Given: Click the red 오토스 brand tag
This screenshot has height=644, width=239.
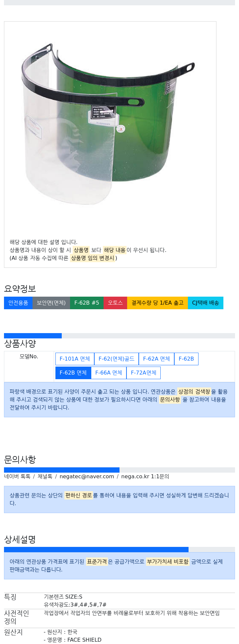Looking at the screenshot, I should tap(115, 303).
